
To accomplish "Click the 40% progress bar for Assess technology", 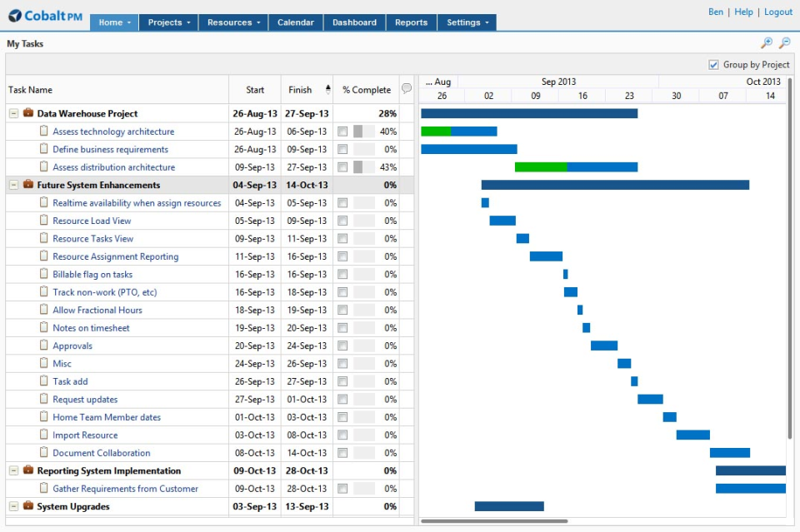I will point(363,132).
